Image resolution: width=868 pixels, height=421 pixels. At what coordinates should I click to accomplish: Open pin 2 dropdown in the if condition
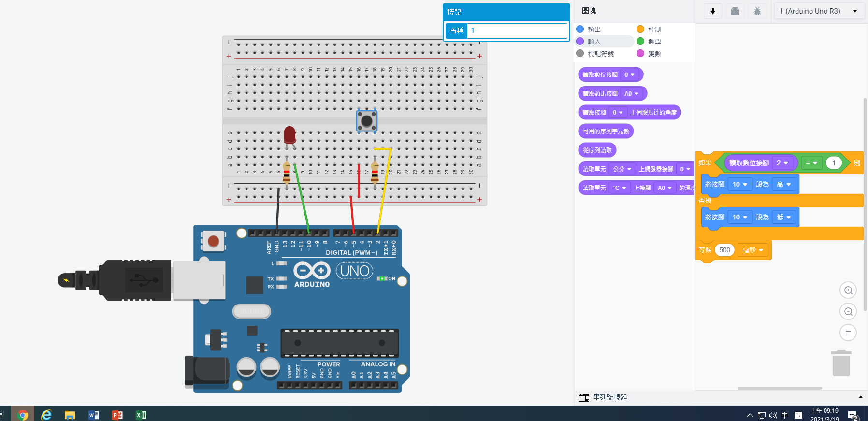tap(782, 163)
